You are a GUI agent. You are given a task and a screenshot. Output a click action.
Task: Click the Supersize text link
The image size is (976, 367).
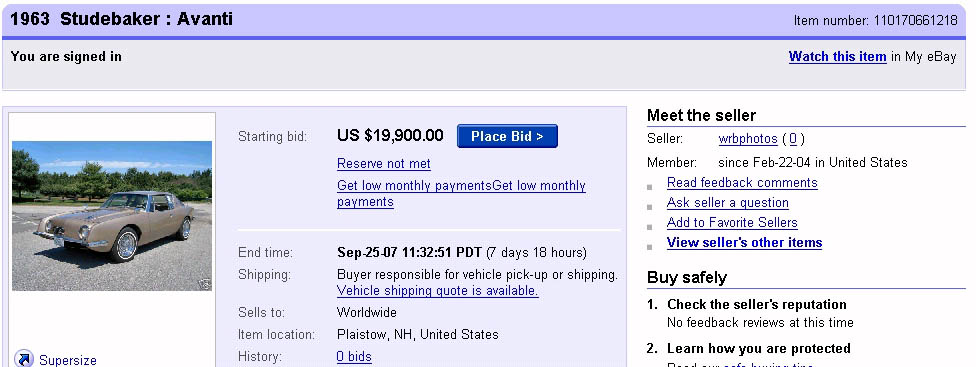click(68, 360)
